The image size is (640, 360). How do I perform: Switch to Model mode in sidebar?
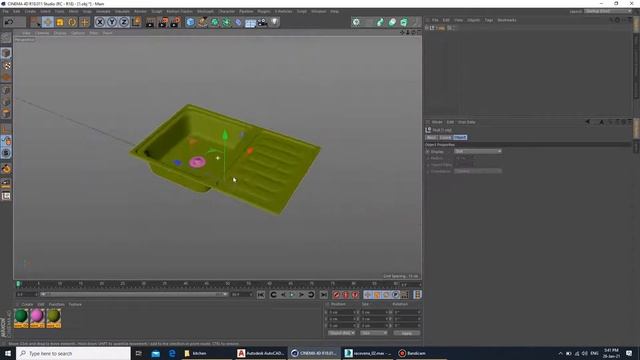[x=6, y=53]
